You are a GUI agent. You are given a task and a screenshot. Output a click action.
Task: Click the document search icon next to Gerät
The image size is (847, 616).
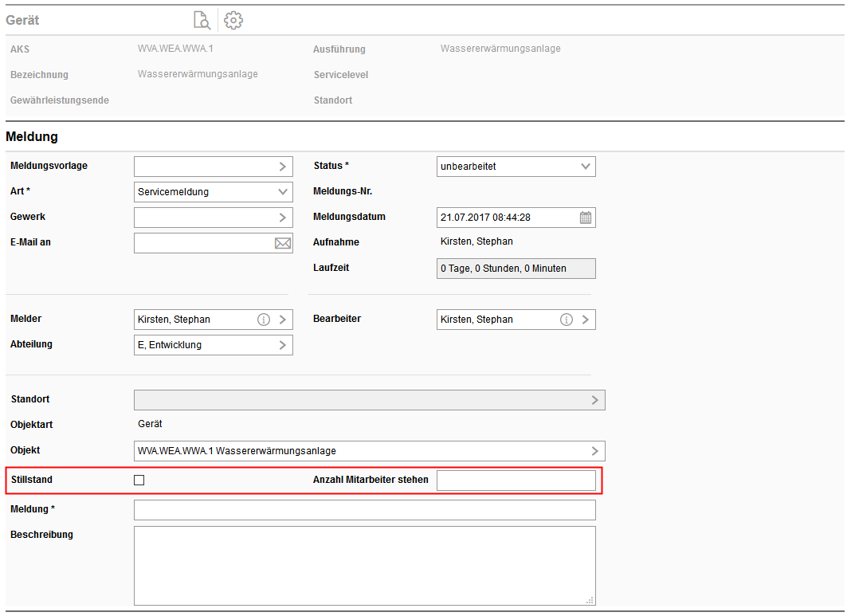[202, 21]
